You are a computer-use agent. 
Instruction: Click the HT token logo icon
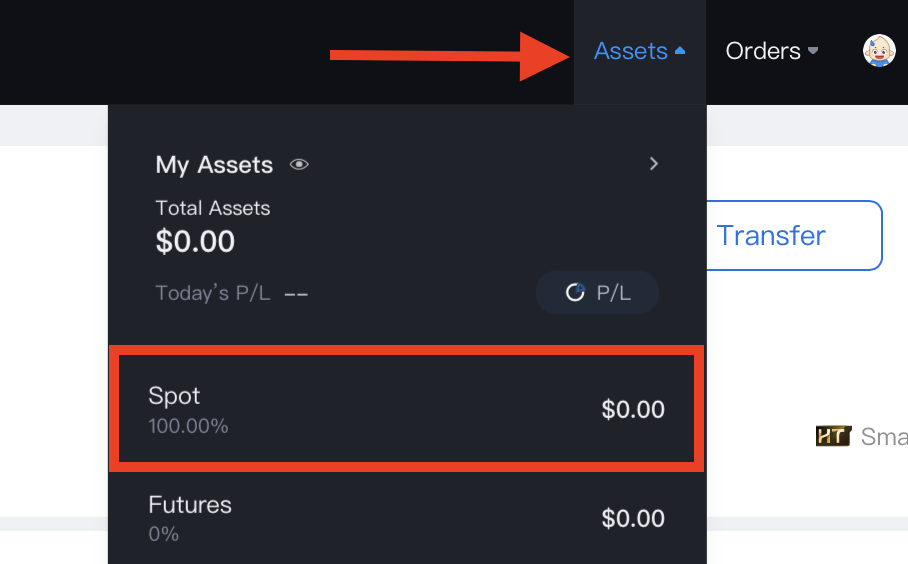coord(832,437)
